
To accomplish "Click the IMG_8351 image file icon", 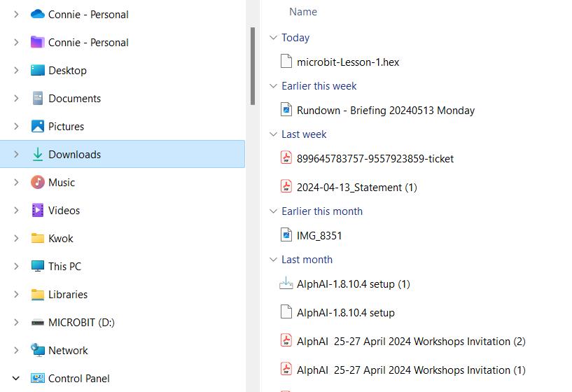I will coord(286,235).
